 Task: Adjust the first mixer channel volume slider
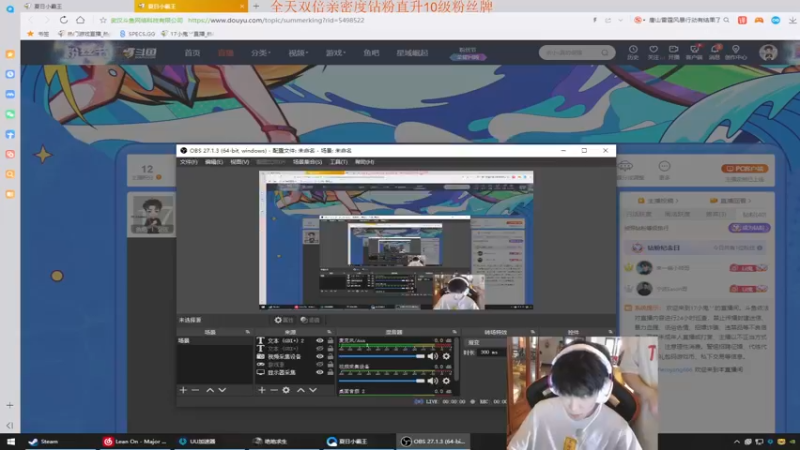(382, 356)
